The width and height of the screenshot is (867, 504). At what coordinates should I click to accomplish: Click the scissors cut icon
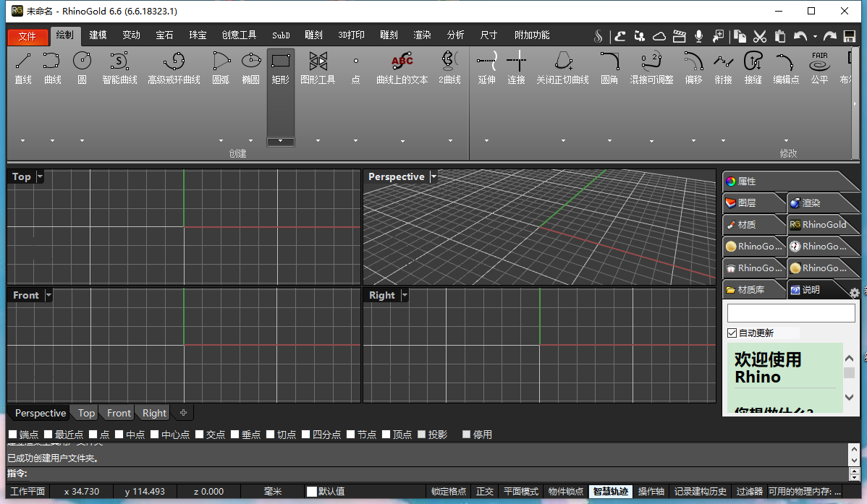click(x=760, y=36)
